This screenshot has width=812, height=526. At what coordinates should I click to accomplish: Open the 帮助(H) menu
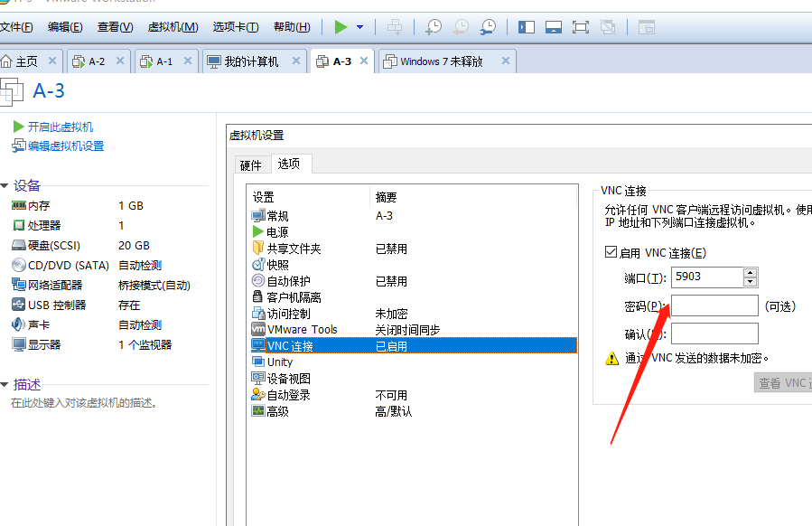(292, 27)
